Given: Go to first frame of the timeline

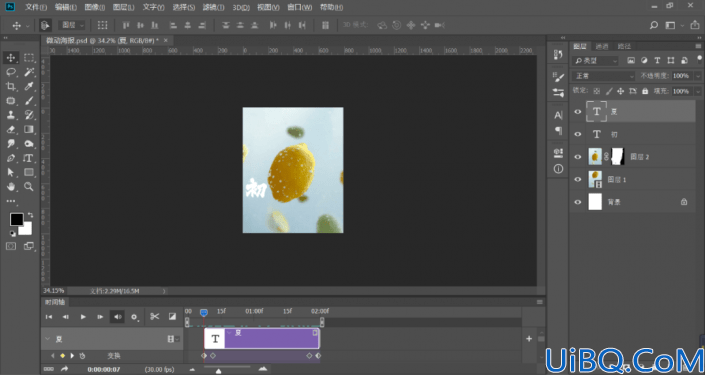Looking at the screenshot, I should pyautogui.click(x=49, y=317).
